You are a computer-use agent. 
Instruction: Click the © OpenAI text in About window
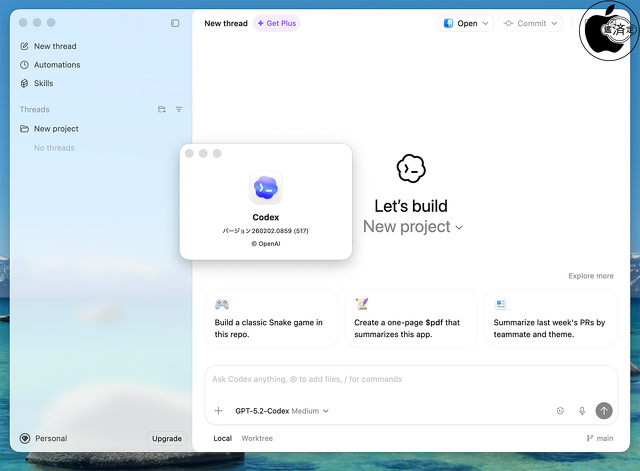pos(266,244)
